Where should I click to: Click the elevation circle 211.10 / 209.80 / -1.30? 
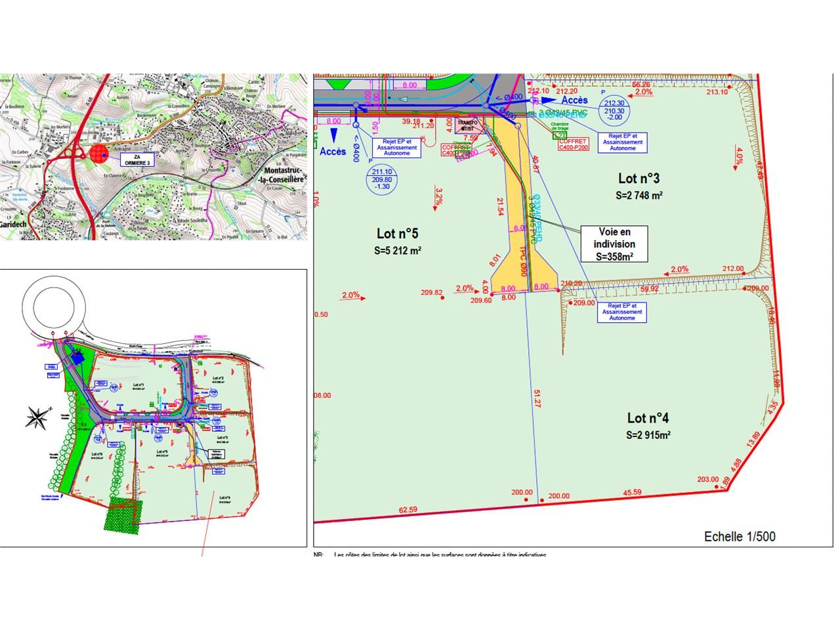coord(382,178)
